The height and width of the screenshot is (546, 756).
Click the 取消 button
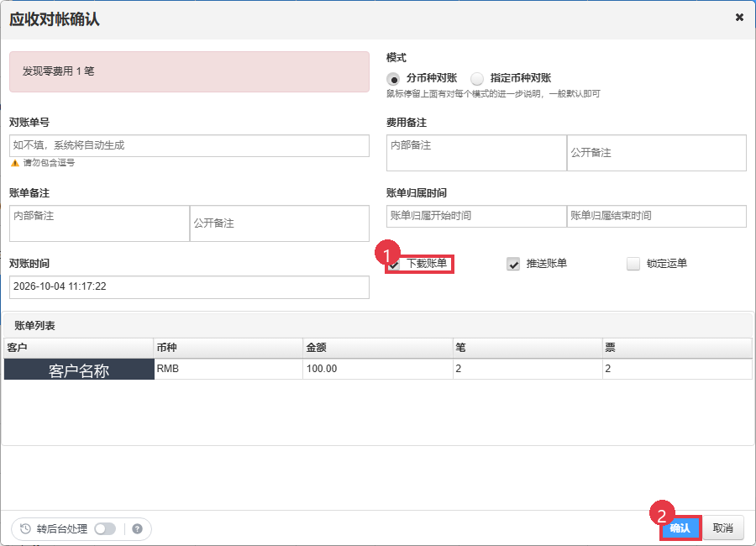point(722,528)
